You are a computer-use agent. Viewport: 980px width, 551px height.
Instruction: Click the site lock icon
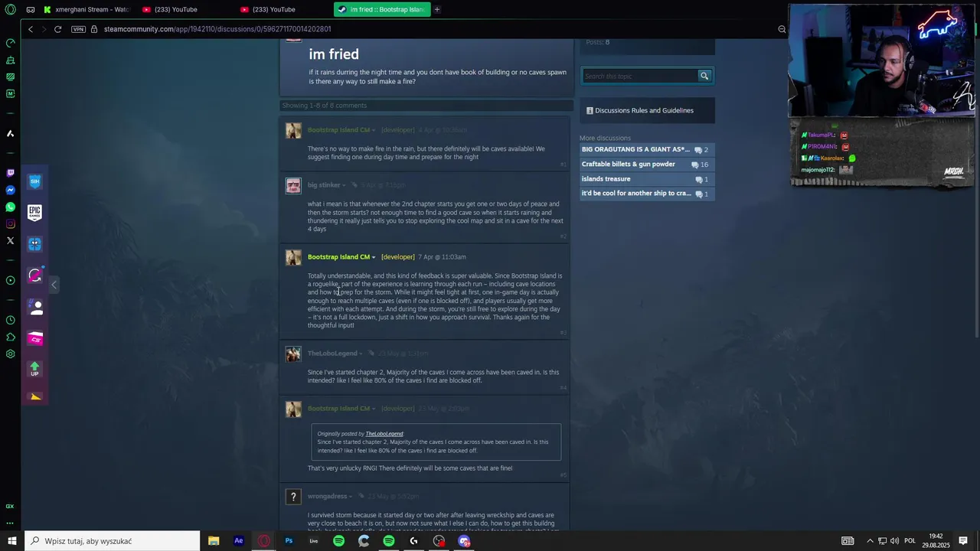coord(94,29)
